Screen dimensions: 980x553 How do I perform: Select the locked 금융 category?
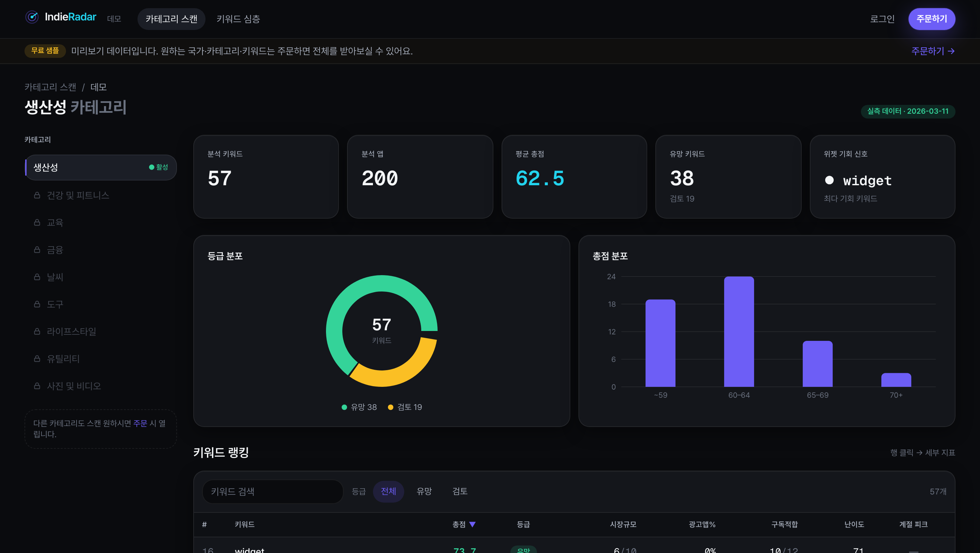(x=101, y=250)
